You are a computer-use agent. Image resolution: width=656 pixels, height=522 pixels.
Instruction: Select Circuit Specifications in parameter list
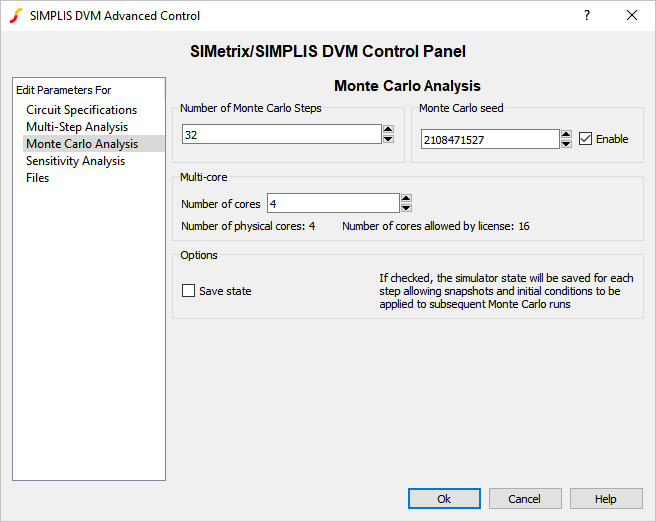coord(82,110)
